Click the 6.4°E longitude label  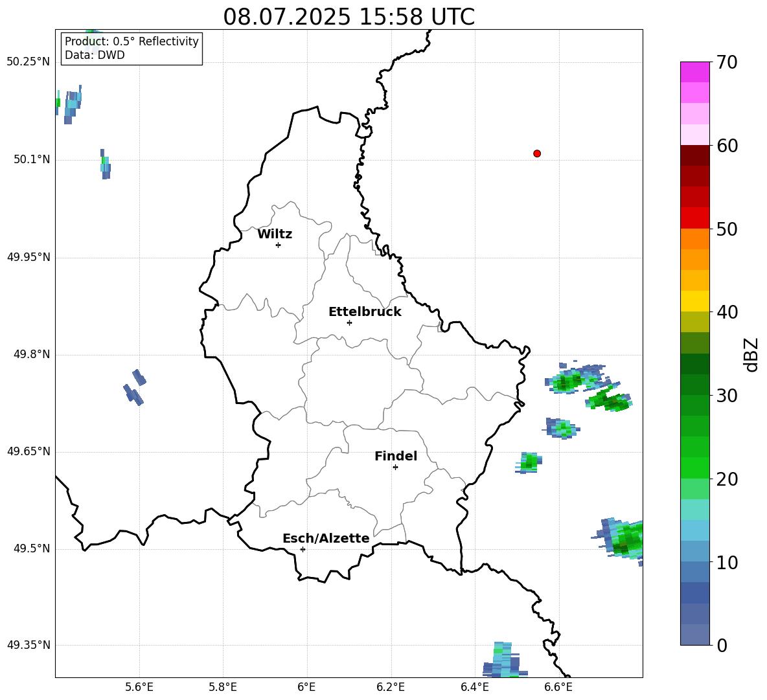pos(474,687)
